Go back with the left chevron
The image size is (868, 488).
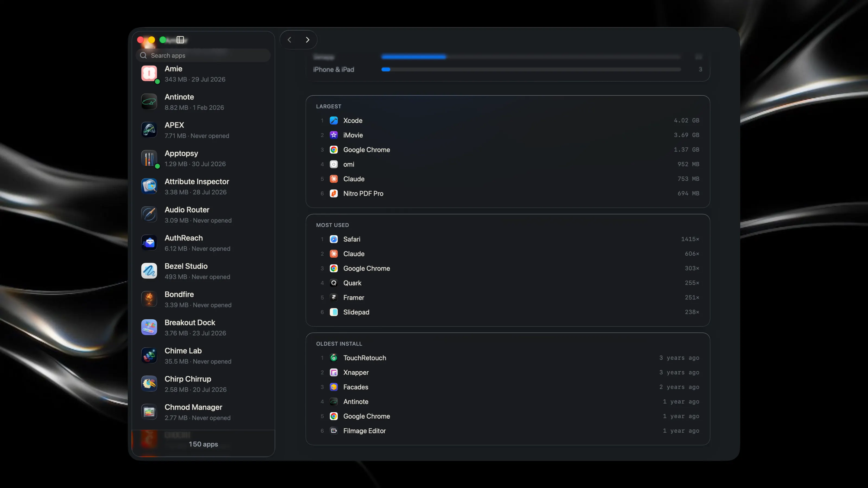(289, 40)
